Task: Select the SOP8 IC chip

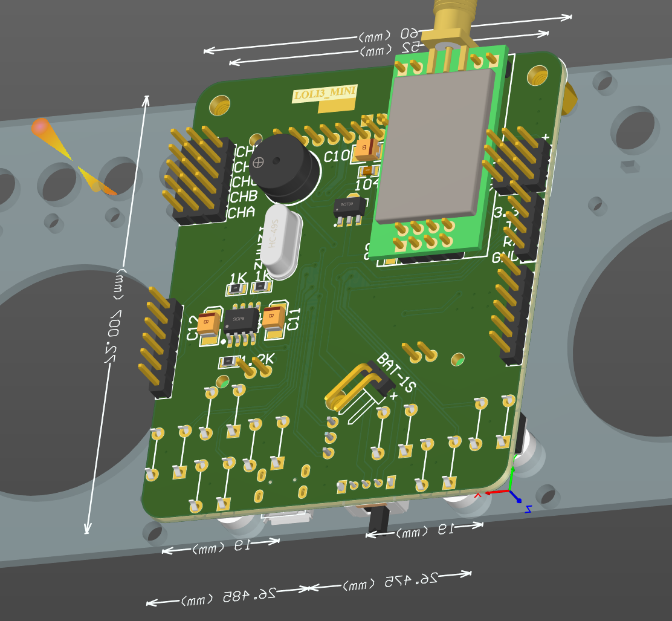Action: point(241,324)
